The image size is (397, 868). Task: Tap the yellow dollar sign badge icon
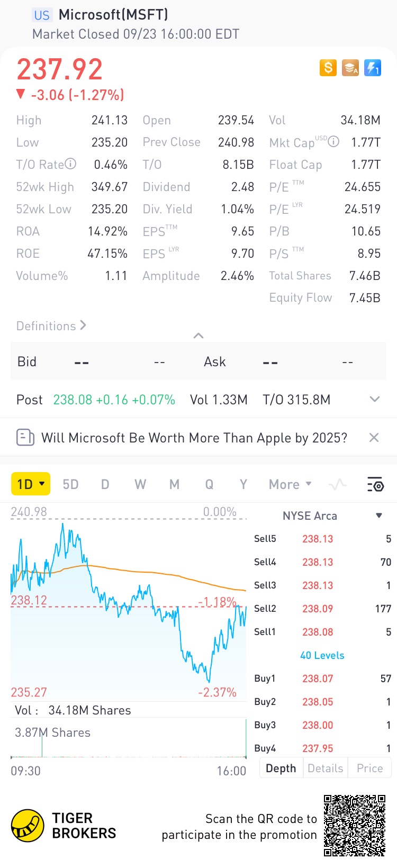pos(328,68)
